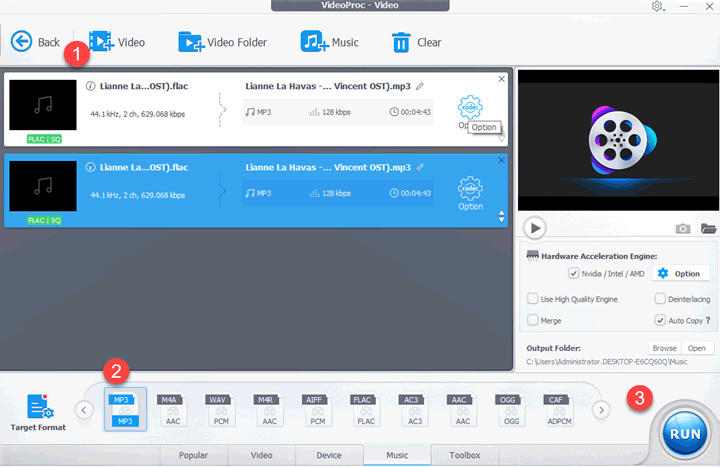Open codec Option for the first file
Viewport: 720px width, 467px height.
coord(470,108)
